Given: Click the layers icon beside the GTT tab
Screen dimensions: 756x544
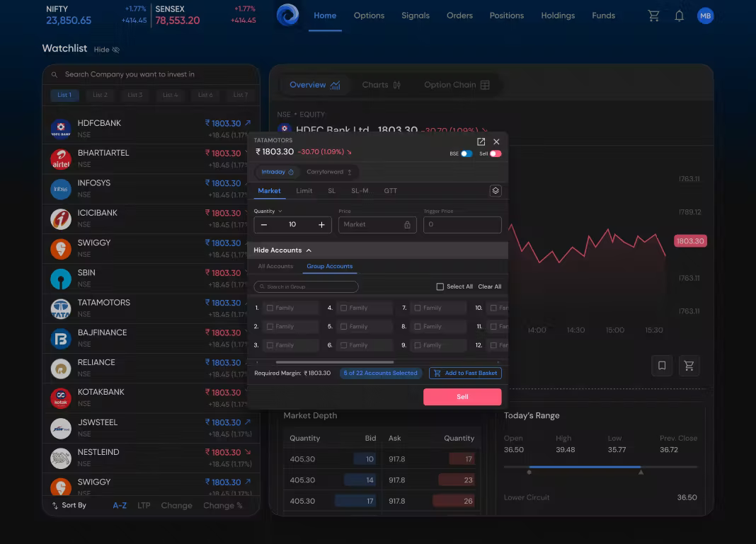Looking at the screenshot, I should pos(495,190).
